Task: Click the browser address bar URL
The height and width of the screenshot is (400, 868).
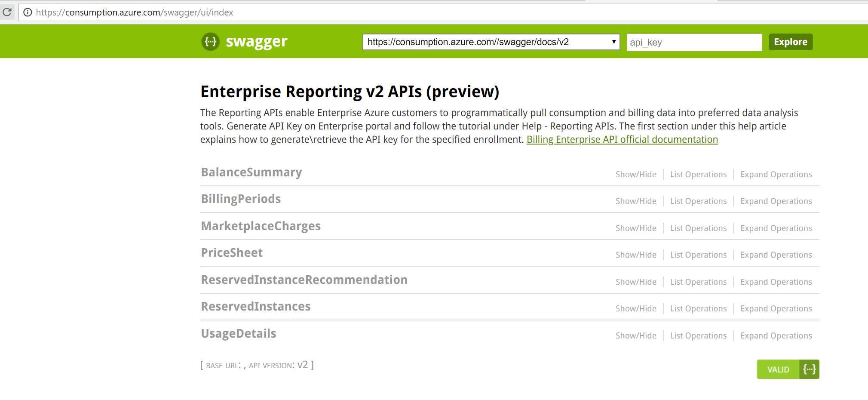Action: (135, 12)
